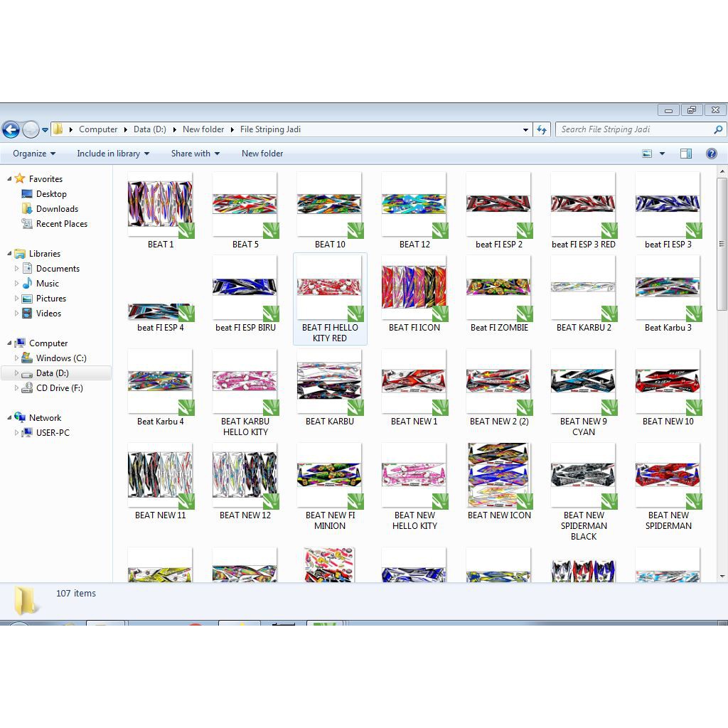Viewport: 728px width, 728px height.
Task: Click the folder icon in the address bar
Action: 60,129
